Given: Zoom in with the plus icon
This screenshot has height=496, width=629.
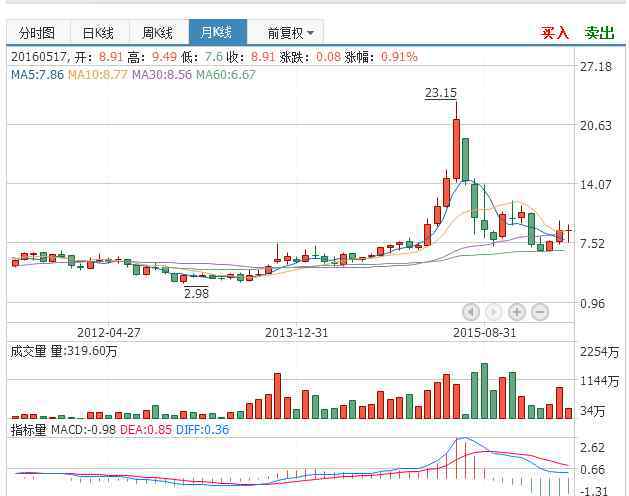Looking at the screenshot, I should tap(517, 312).
